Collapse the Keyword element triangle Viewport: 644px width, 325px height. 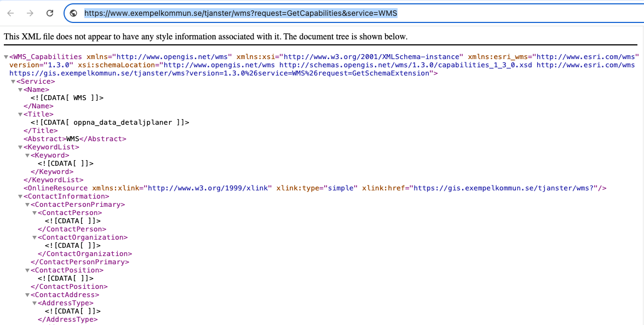pos(27,155)
